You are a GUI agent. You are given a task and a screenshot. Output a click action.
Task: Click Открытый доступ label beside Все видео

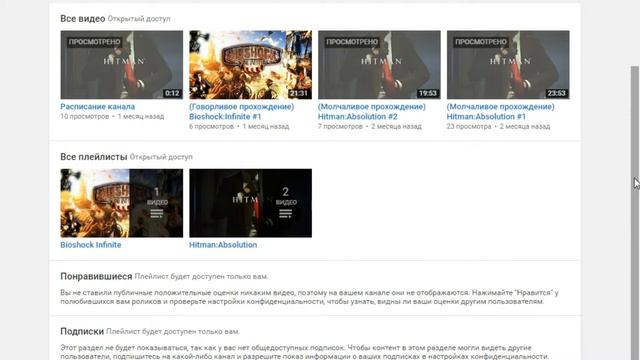point(139,19)
